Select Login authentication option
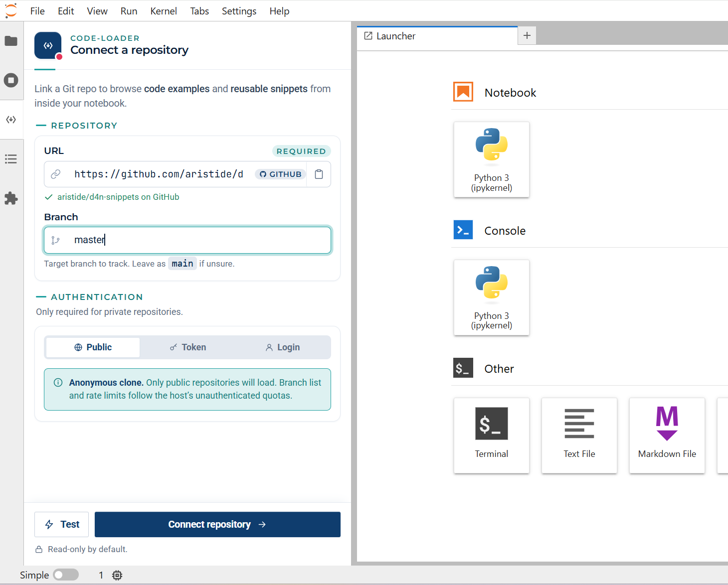Viewport: 728px width, 585px height. coord(283,347)
